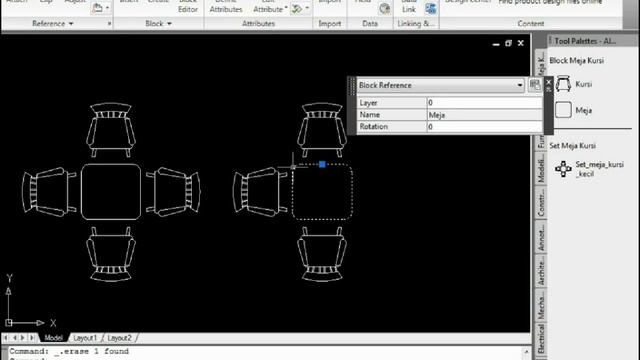Go to first layout tab arrow

pos(6,338)
